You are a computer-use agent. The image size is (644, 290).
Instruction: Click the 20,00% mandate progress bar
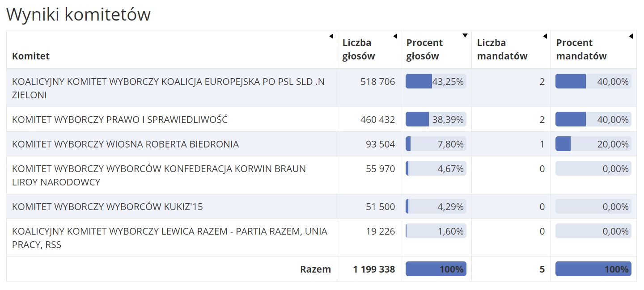coord(593,144)
